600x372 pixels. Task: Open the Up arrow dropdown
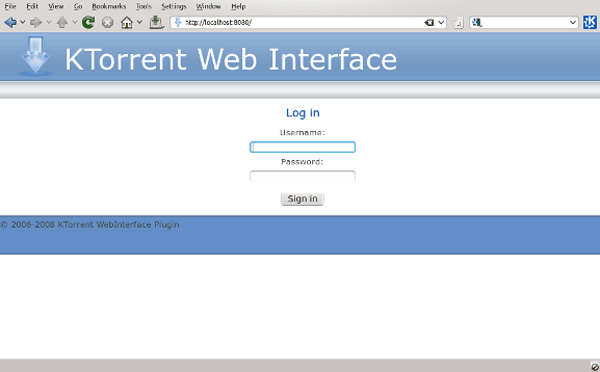pos(75,22)
